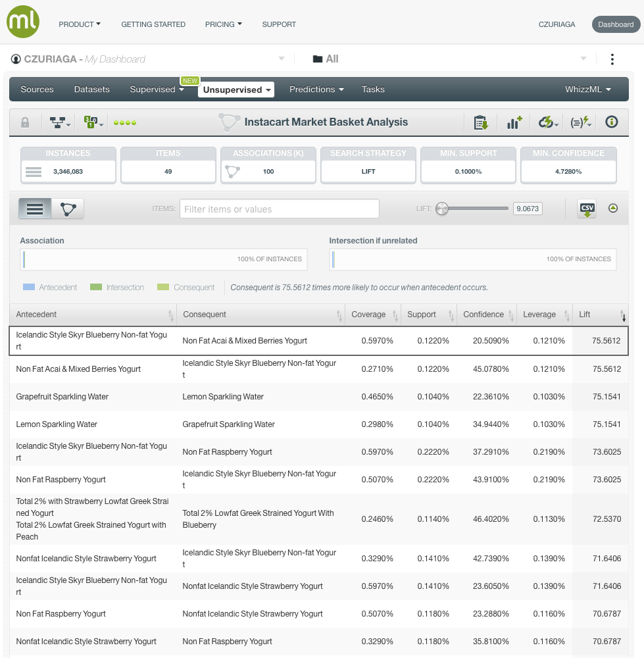Open the info icon in the toolbar
The height and width of the screenshot is (658, 644).
pos(612,122)
